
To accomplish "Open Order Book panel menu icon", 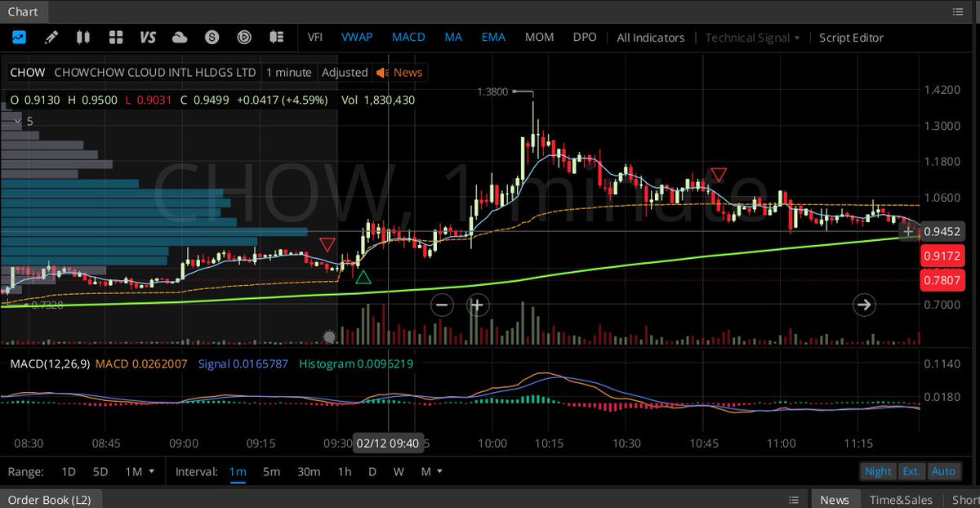I will point(793,500).
